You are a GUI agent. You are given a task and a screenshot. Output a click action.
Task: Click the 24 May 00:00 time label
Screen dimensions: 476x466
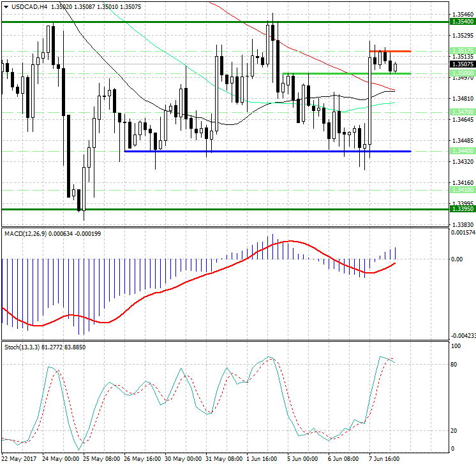(x=60, y=458)
